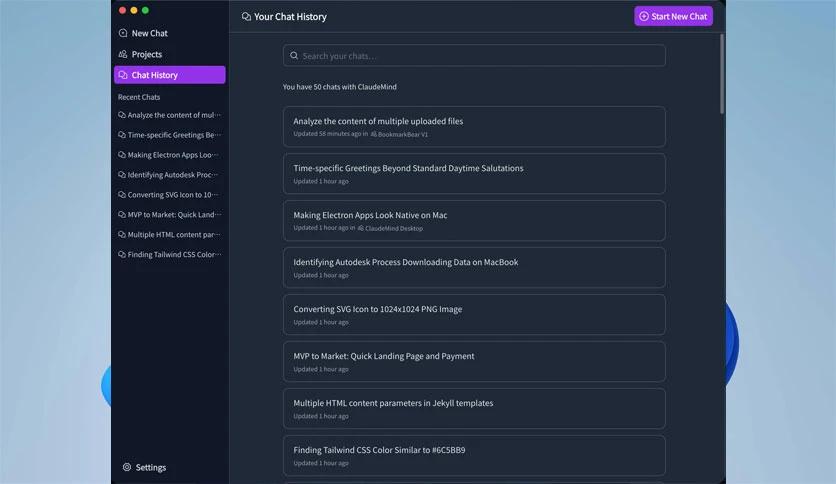Go to Projects in the sidebar
836x484 pixels.
coord(170,54)
